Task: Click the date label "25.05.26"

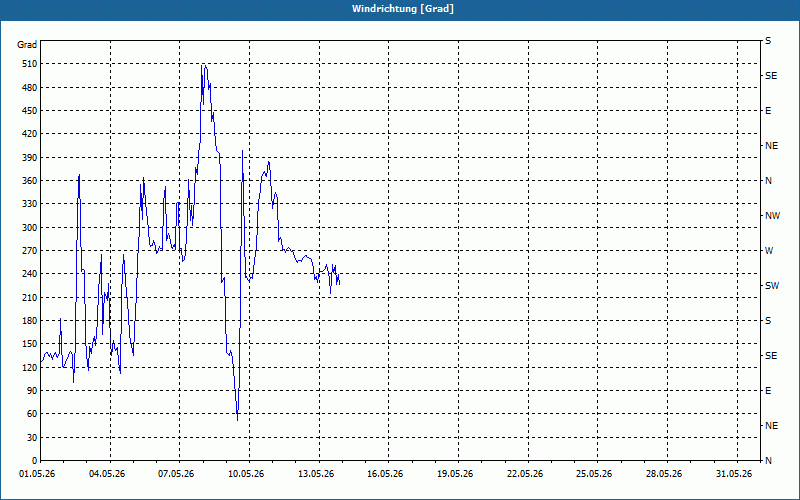Action: [594, 474]
